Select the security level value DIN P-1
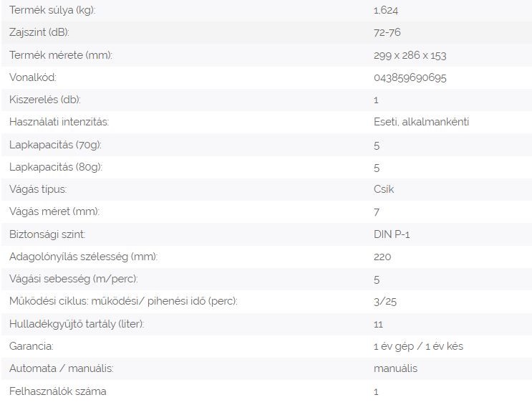The height and width of the screenshot is (415, 532). click(392, 234)
